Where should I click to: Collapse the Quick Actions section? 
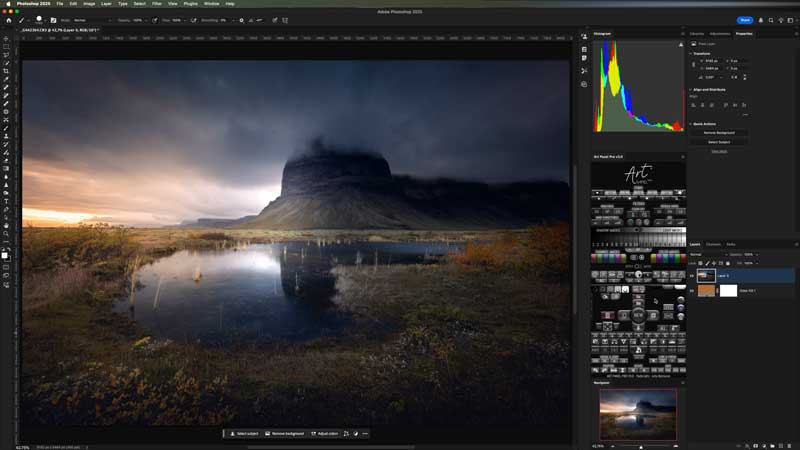(x=691, y=123)
